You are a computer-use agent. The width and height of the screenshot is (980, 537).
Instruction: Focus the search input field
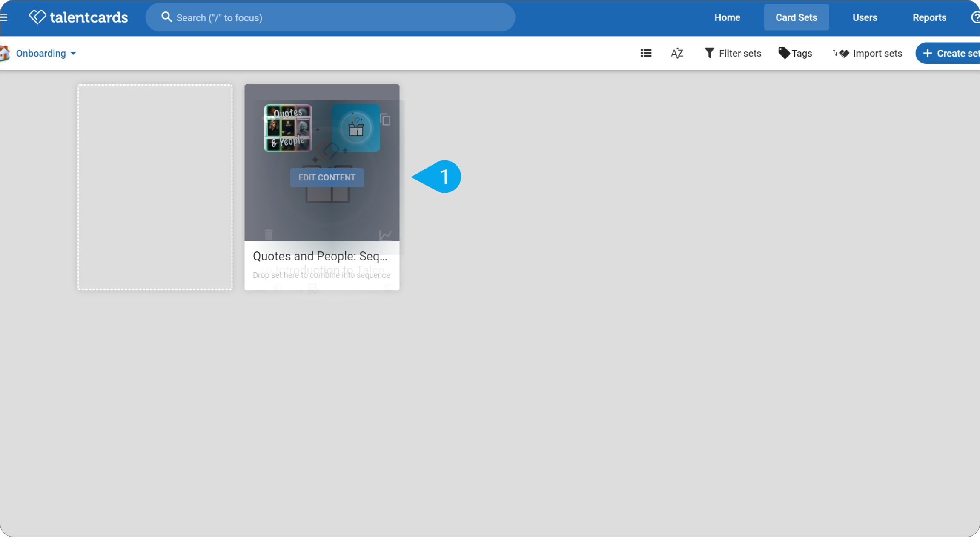coord(330,17)
